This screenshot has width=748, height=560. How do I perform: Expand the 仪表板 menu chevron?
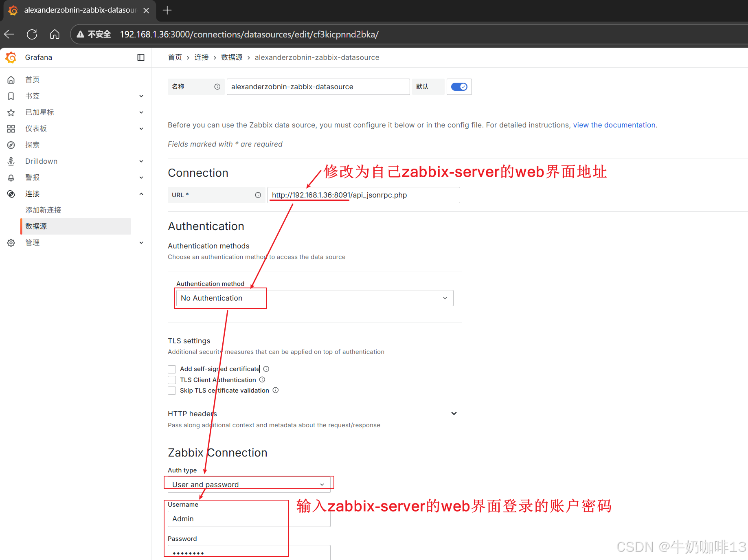[x=141, y=129]
